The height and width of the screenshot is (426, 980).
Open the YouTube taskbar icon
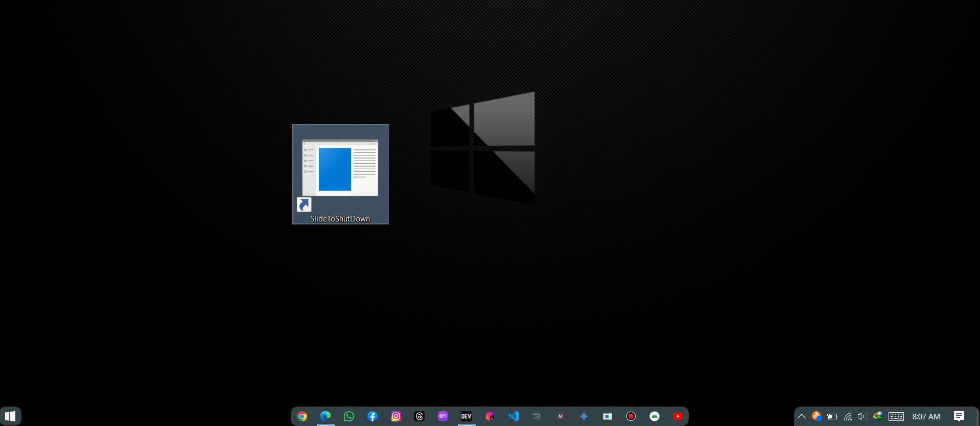coord(678,416)
